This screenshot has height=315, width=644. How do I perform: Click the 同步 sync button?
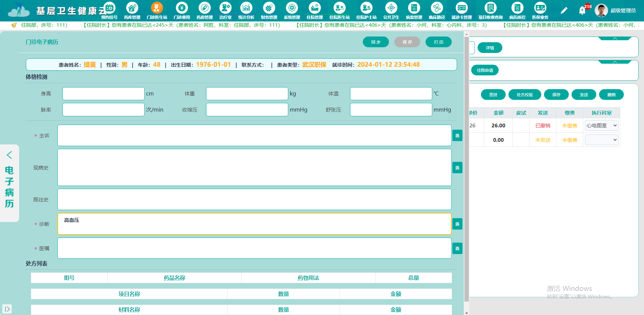click(376, 42)
